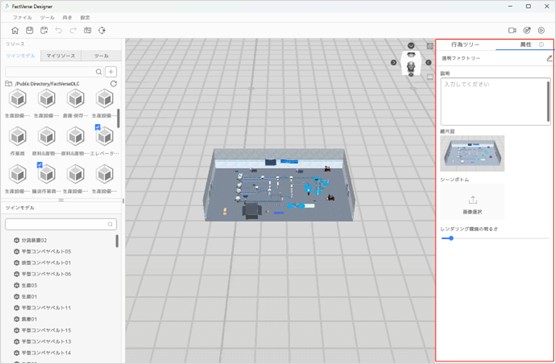The width and height of the screenshot is (556, 364).
Task: Click the search magnifier in the resource panel
Action: tap(99, 72)
